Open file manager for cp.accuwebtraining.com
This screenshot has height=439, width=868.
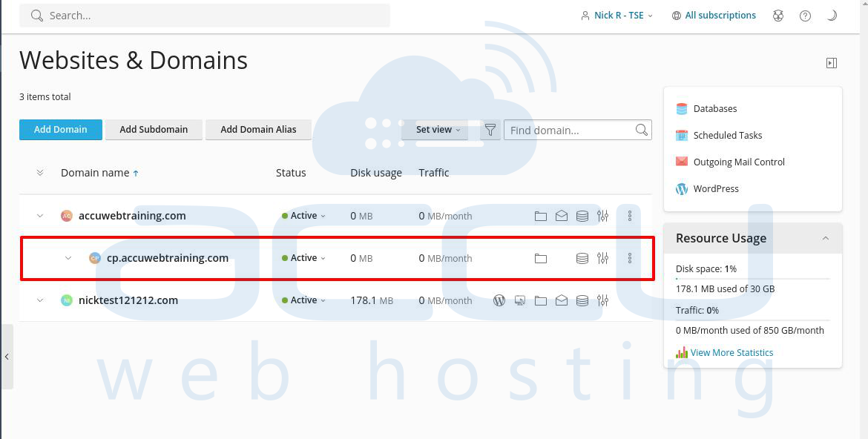[x=541, y=258]
